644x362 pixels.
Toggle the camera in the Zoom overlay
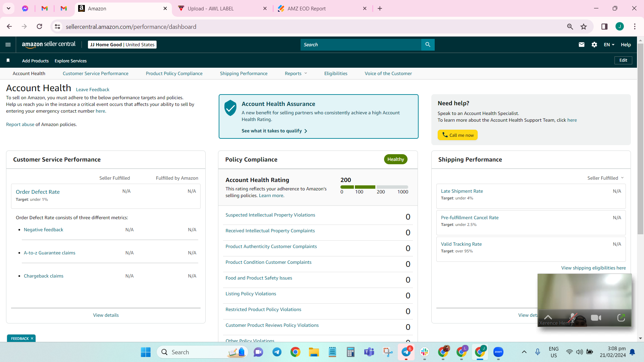click(596, 317)
